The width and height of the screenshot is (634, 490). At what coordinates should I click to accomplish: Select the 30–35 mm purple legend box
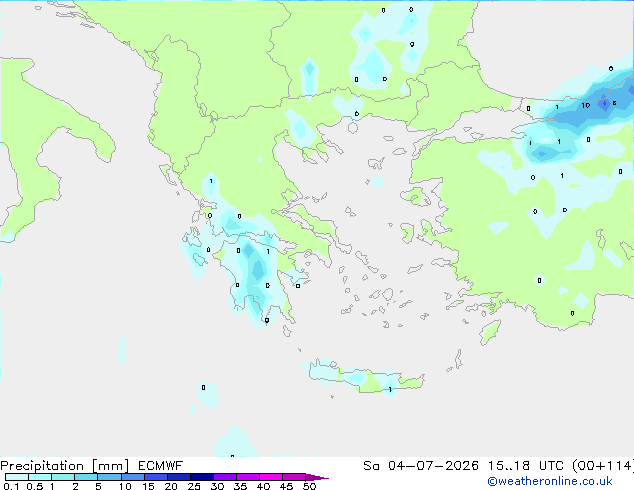tap(224, 477)
